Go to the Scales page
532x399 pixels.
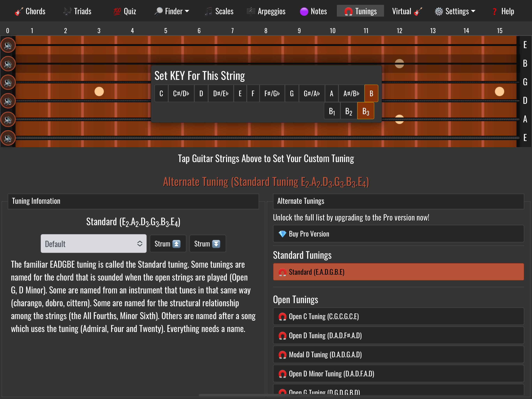coord(219,11)
